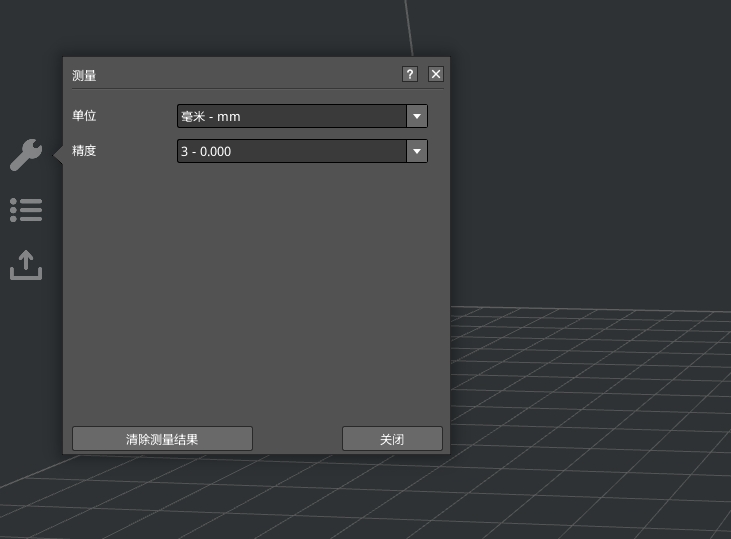Click the 单位 label
731x539 pixels.
coord(84,116)
